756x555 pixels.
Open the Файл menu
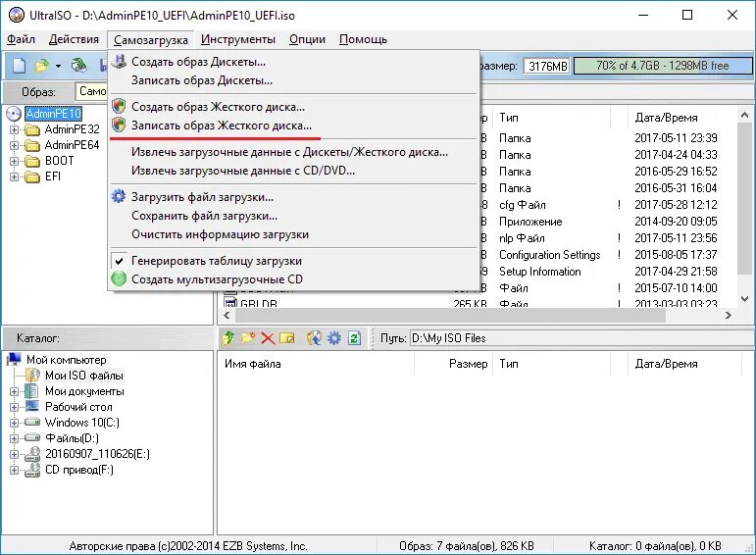click(21, 39)
